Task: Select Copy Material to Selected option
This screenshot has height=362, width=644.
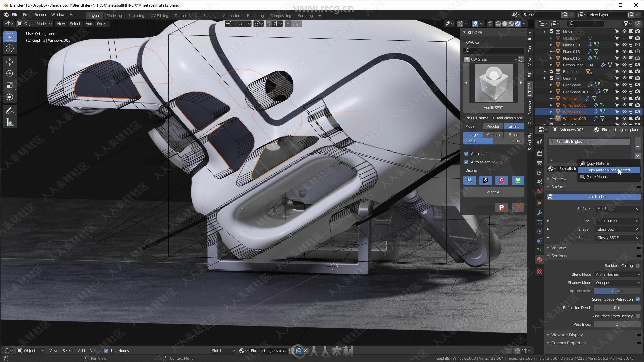Action: pos(608,170)
